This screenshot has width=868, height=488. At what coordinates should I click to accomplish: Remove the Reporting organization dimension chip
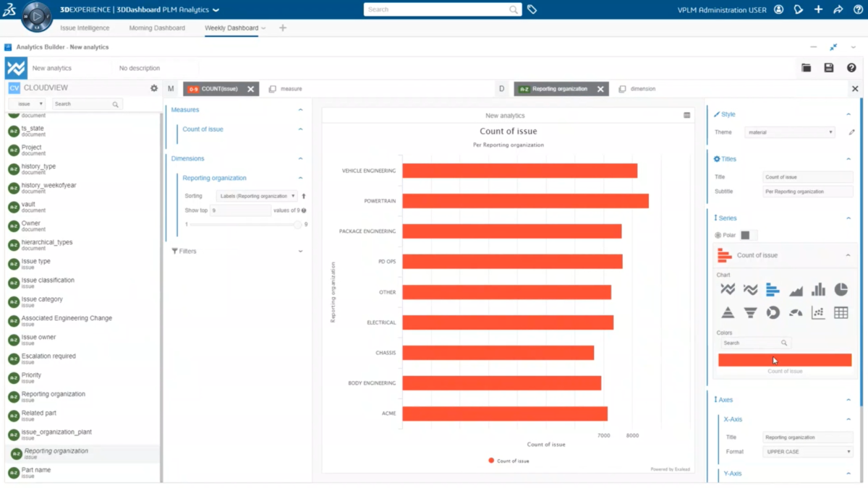[x=600, y=89]
